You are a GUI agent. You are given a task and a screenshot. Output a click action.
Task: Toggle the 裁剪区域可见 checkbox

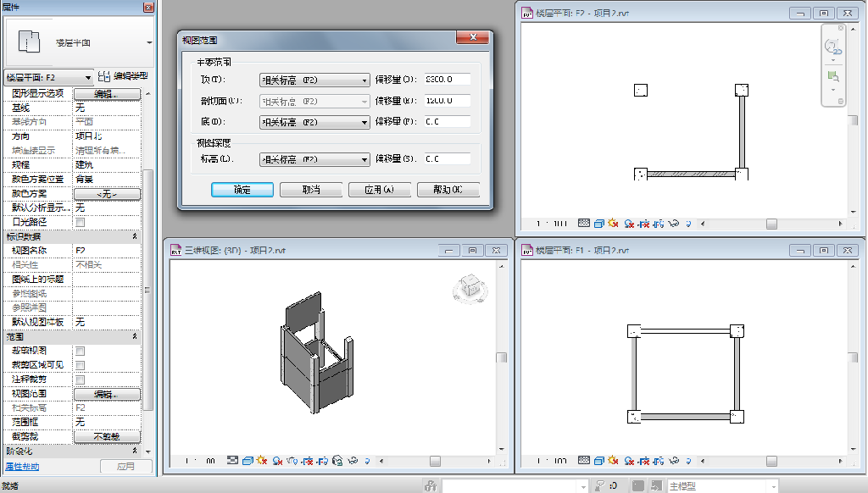(x=81, y=365)
